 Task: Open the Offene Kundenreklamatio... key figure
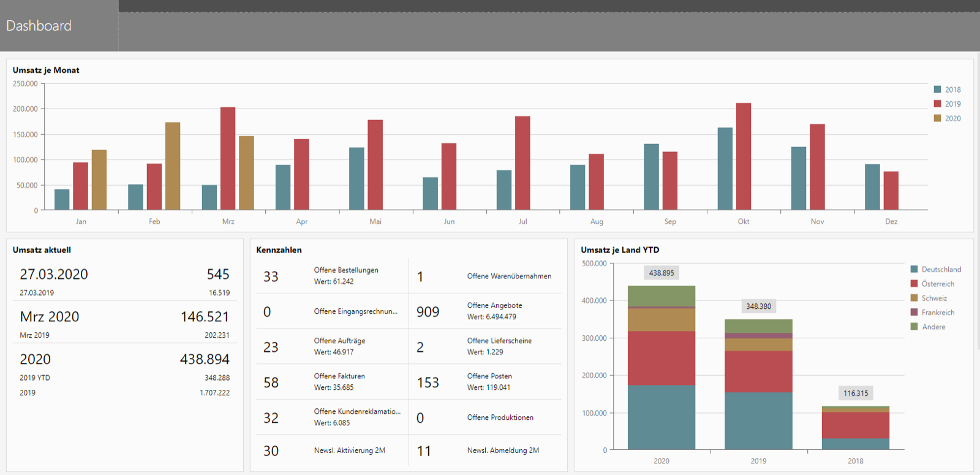coord(332,417)
